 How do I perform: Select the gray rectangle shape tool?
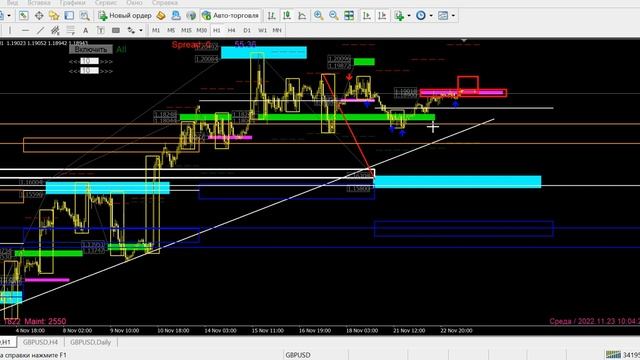116,30
